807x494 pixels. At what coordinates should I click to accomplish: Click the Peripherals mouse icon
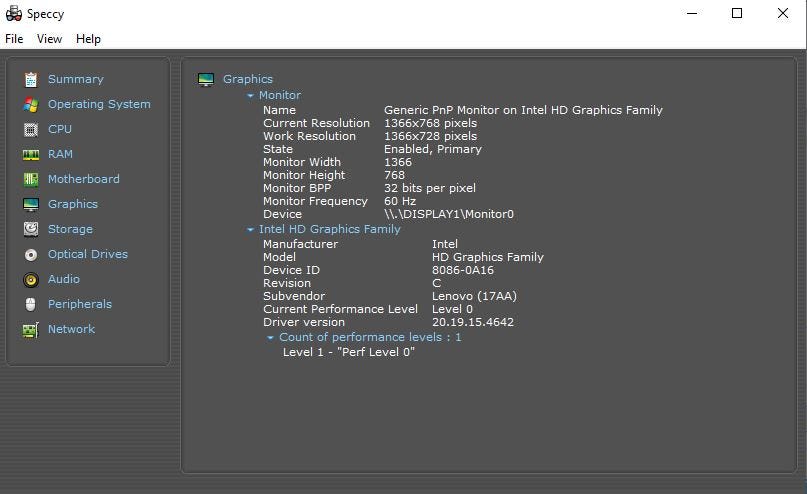(31, 305)
